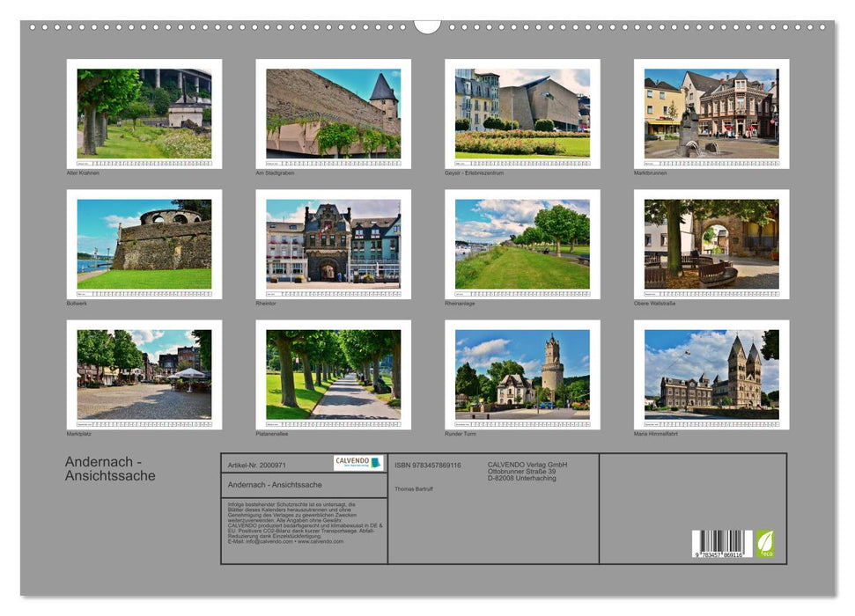The width and height of the screenshot is (855, 616).
Task: Open the Maria Himmelfahrt photo
Action: [711, 374]
